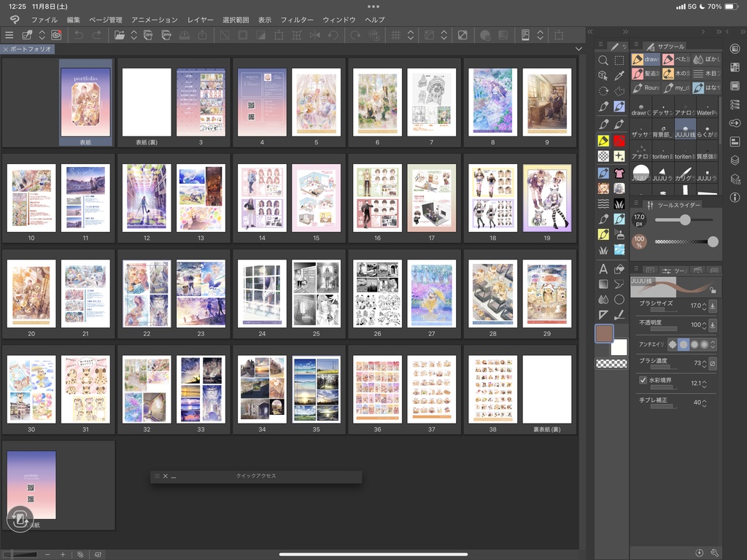Image resolution: width=747 pixels, height=560 pixels.
Task: Open page 27 thumbnail
Action: pyautogui.click(x=433, y=293)
